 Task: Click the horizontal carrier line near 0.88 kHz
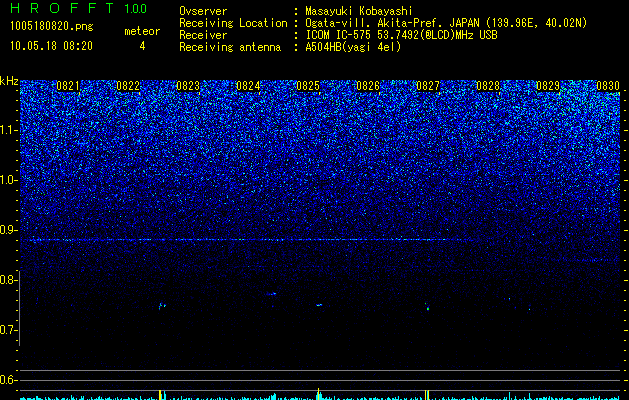pos(249,240)
